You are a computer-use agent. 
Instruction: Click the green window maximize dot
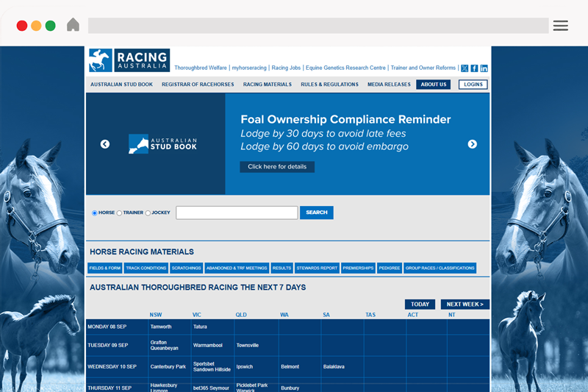(50, 26)
